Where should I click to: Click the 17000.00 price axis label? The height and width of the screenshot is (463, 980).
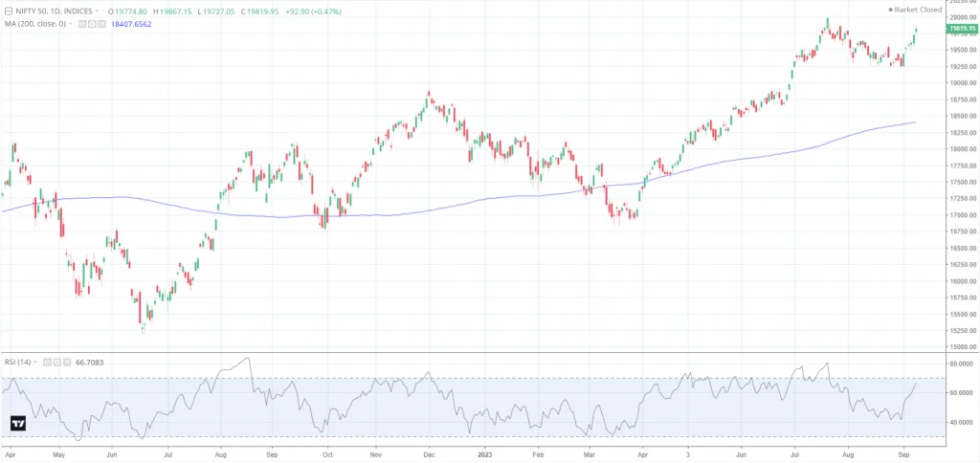(x=963, y=215)
